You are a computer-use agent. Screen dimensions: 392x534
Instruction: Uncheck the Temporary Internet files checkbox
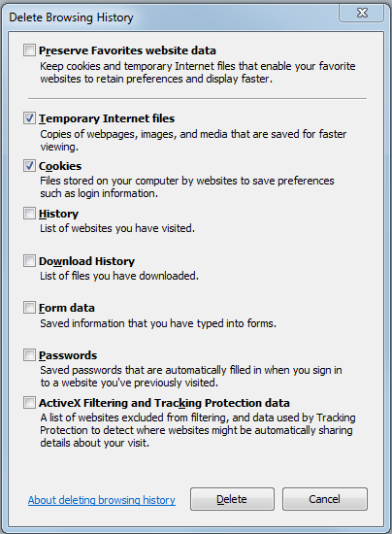click(29, 118)
